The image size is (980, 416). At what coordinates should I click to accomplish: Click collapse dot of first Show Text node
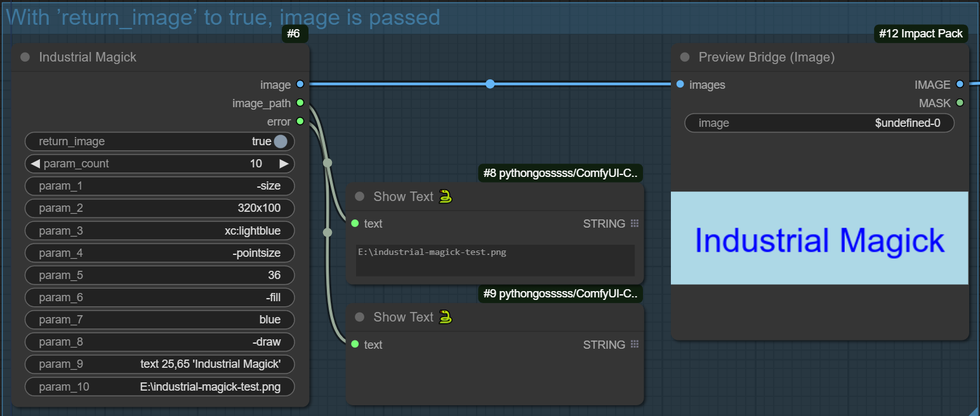pos(360,197)
